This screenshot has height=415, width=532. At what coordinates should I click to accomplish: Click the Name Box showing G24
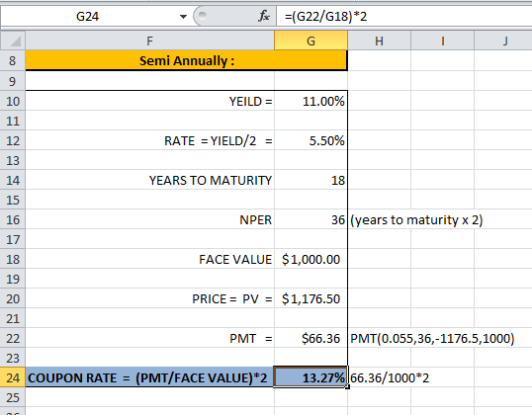88,16
